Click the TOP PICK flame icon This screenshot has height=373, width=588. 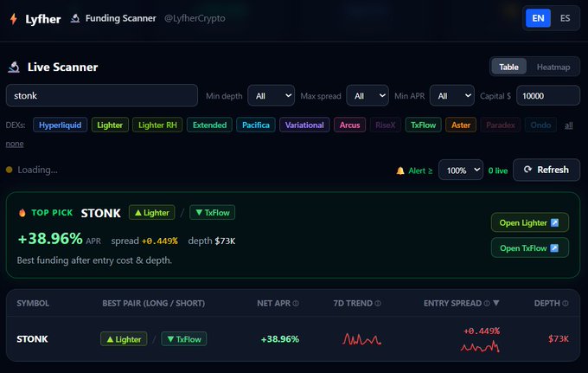click(x=22, y=213)
